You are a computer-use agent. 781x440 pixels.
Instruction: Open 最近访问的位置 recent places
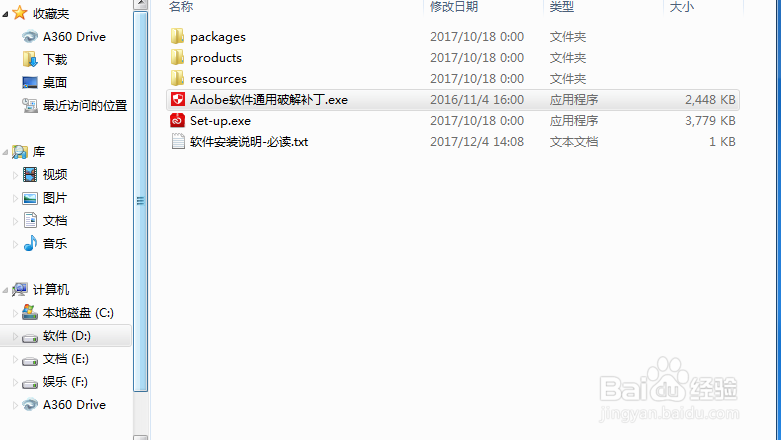click(75, 106)
